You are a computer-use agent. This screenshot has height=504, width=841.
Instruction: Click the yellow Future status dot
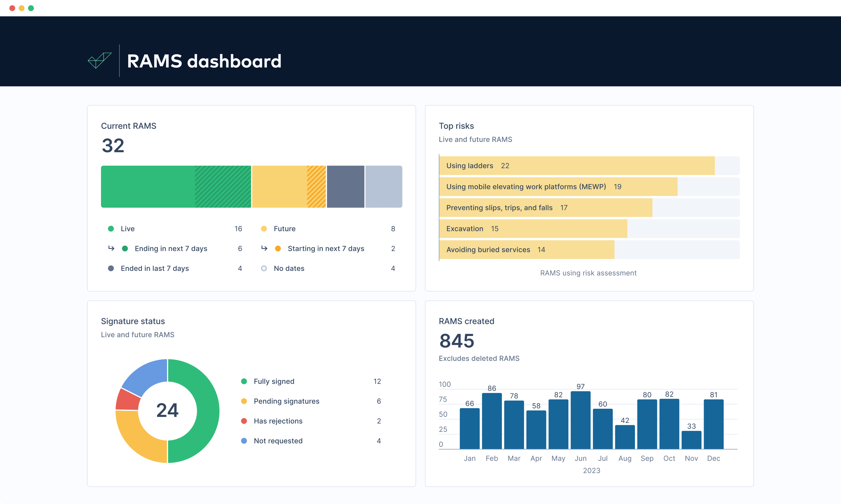click(x=264, y=229)
